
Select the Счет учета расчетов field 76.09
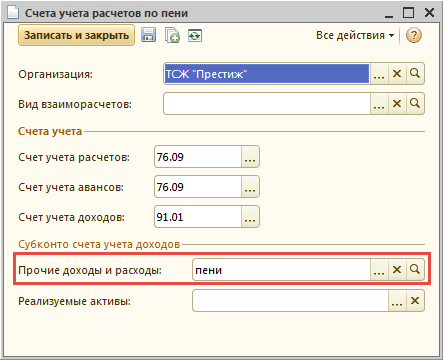pyautogui.click(x=198, y=157)
